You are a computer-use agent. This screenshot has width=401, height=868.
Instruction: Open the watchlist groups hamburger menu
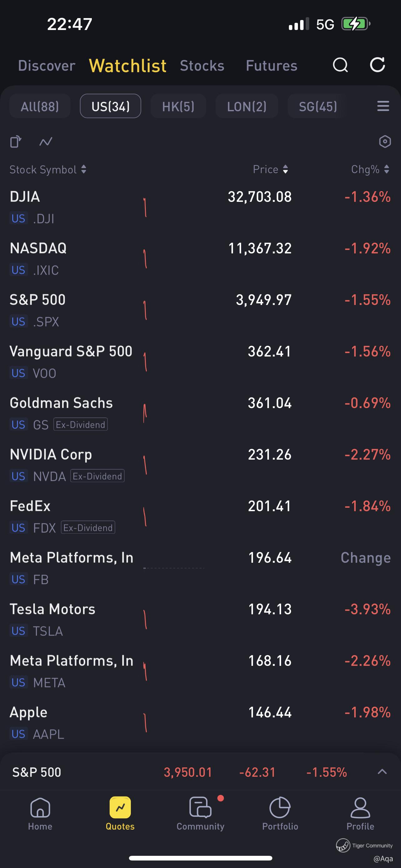pyautogui.click(x=383, y=106)
